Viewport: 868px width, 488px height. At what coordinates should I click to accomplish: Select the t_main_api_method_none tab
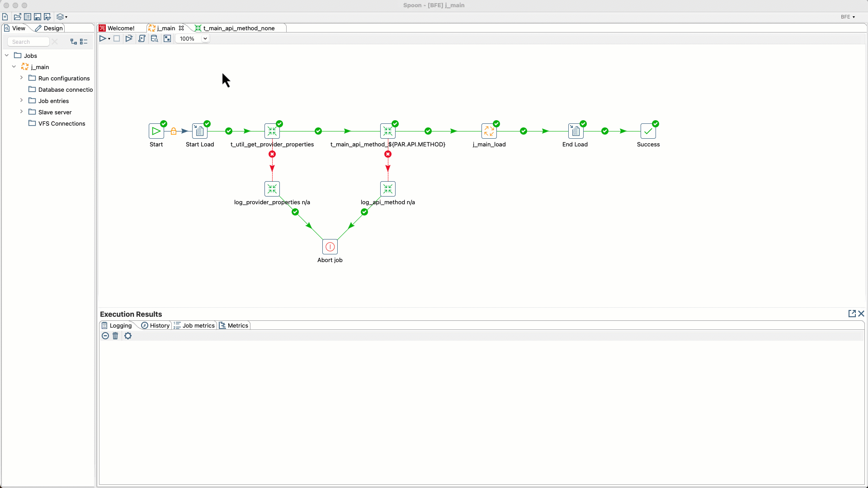238,28
